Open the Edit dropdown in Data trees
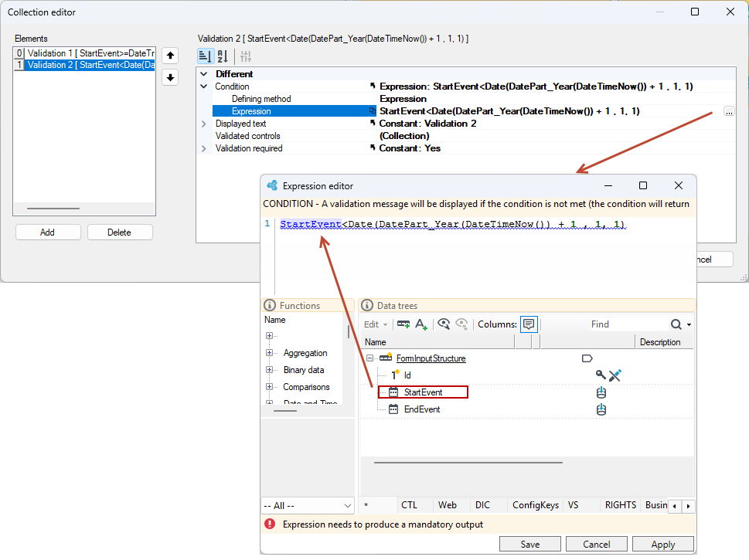749x560 pixels. click(x=376, y=324)
